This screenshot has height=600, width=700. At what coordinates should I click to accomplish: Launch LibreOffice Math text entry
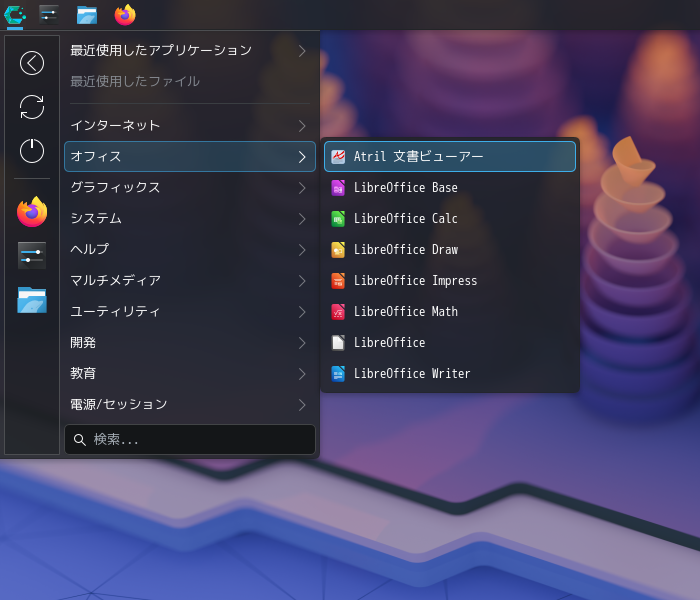click(x=406, y=312)
